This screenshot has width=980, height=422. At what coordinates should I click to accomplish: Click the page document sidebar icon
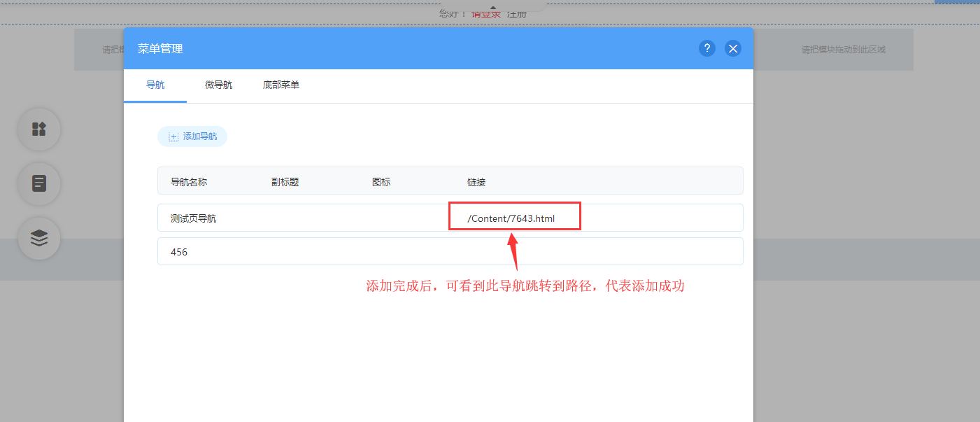point(39,184)
